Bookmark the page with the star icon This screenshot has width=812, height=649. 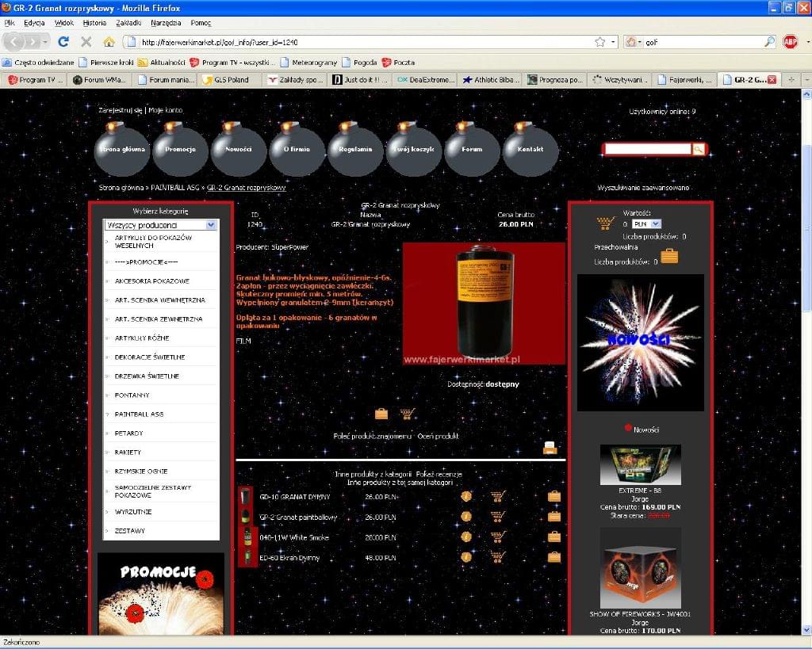pyautogui.click(x=599, y=42)
